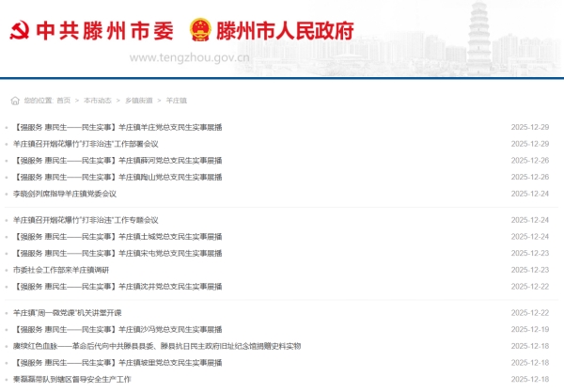Open the "打非治违"工作专题会议 article

tap(86, 220)
